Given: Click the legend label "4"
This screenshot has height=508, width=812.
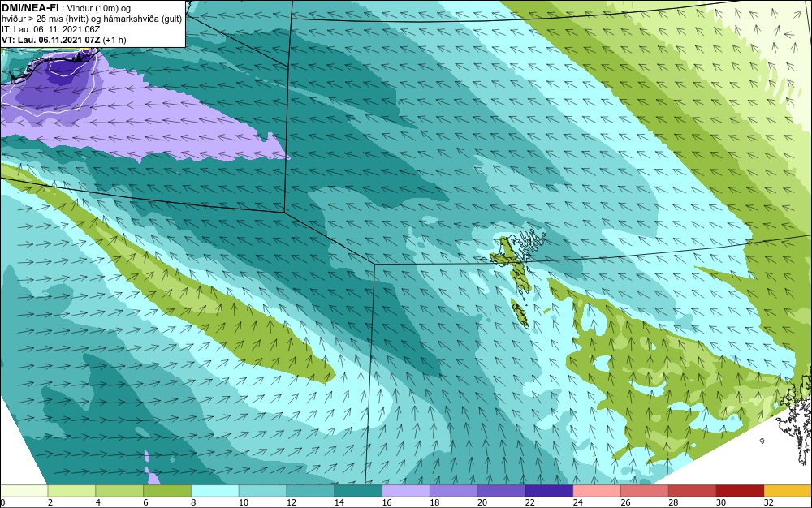Looking at the screenshot, I should pyautogui.click(x=98, y=502).
